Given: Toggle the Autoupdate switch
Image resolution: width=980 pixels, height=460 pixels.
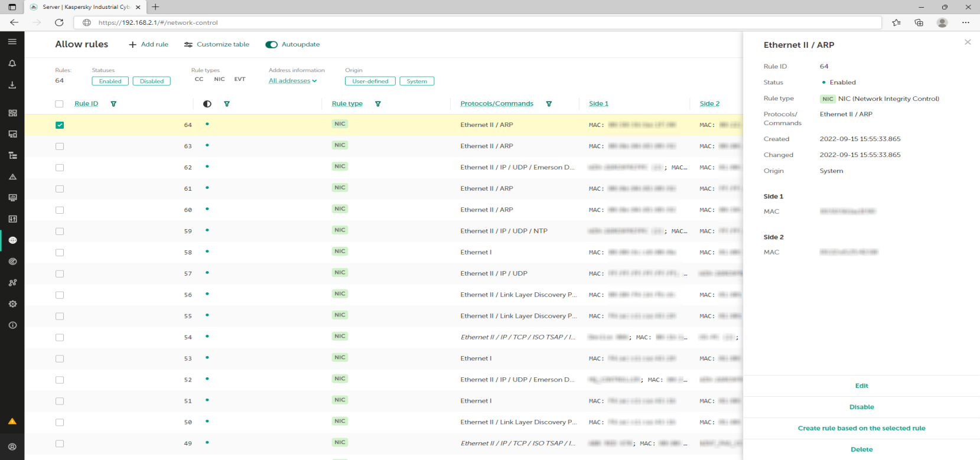Looking at the screenshot, I should pos(272,45).
